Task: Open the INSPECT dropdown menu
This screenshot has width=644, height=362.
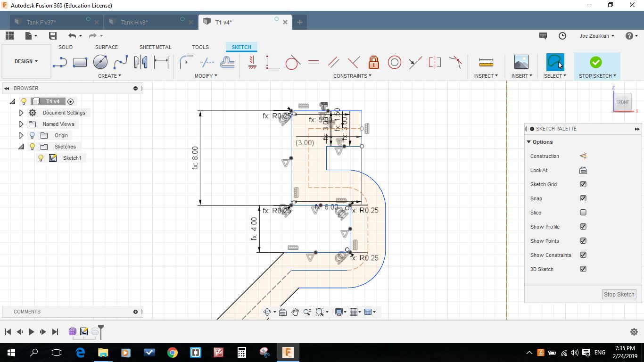Action: (x=486, y=76)
